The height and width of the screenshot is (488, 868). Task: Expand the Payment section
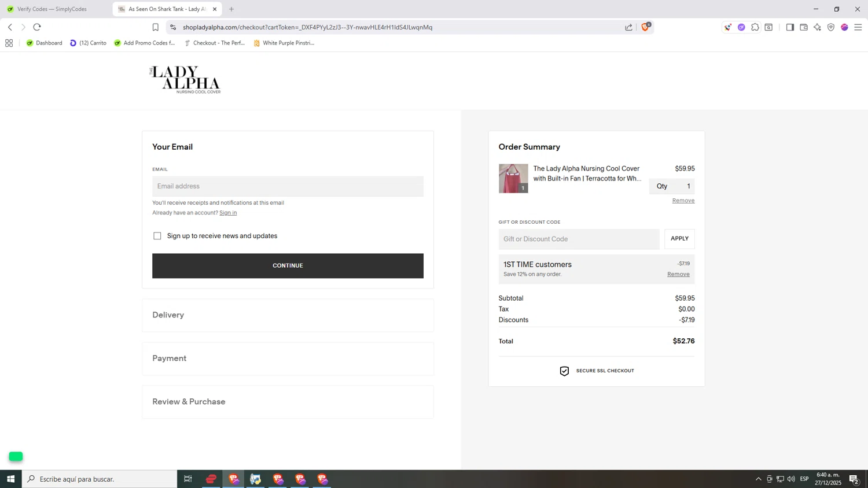coord(288,358)
